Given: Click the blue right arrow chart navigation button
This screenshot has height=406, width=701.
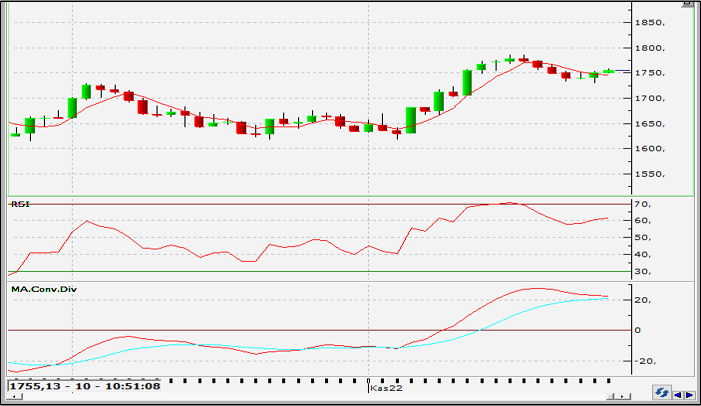Looking at the screenshot, I should [690, 395].
